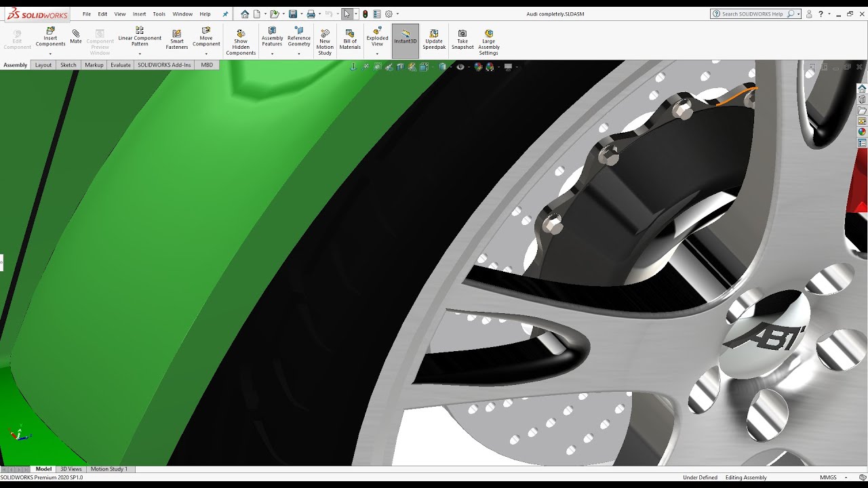Open View Settings monitor icon
Viewport: 868px width, 488px height.
(x=508, y=66)
